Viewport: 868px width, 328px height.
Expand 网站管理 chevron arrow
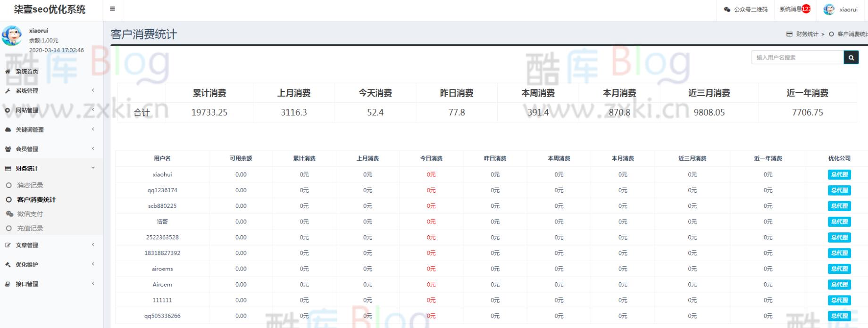93,109
